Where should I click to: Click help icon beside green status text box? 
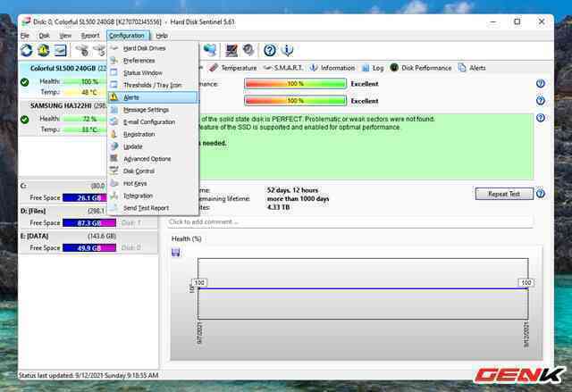point(541,118)
